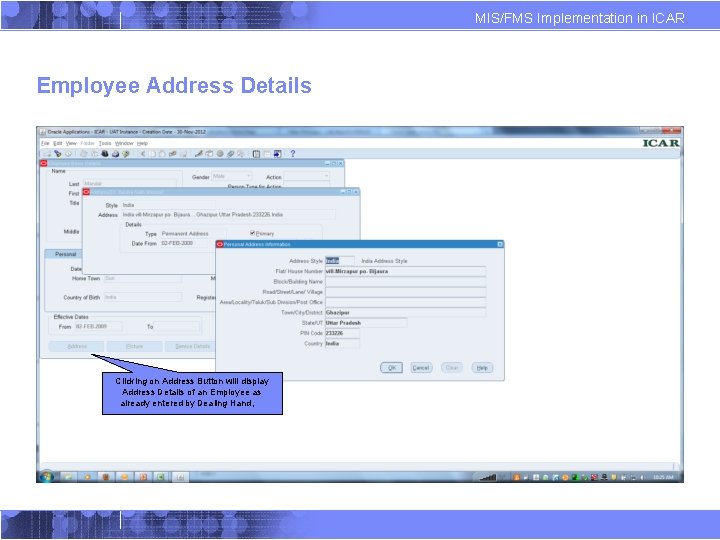This screenshot has height=540, width=720.
Task: Click the Country field in address dialog
Action: [343, 343]
